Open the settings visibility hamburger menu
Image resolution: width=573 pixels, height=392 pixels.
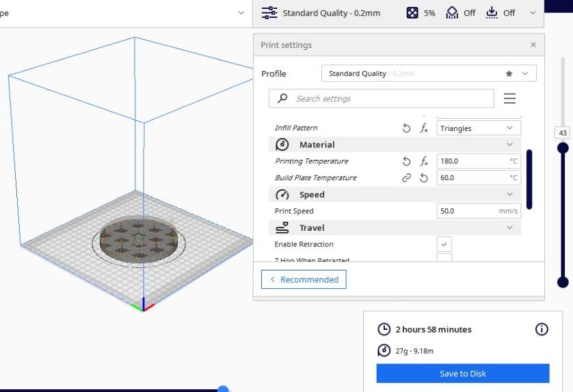point(509,98)
